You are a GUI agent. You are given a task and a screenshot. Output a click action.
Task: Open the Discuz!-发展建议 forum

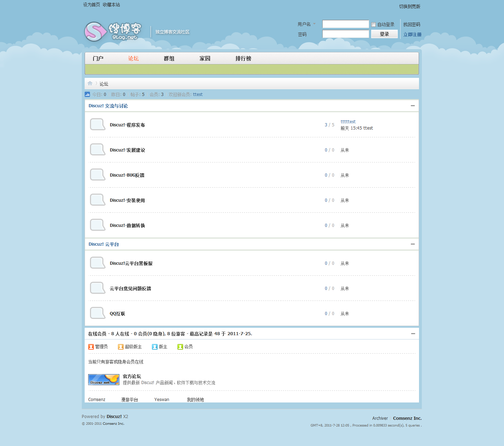coord(128,150)
